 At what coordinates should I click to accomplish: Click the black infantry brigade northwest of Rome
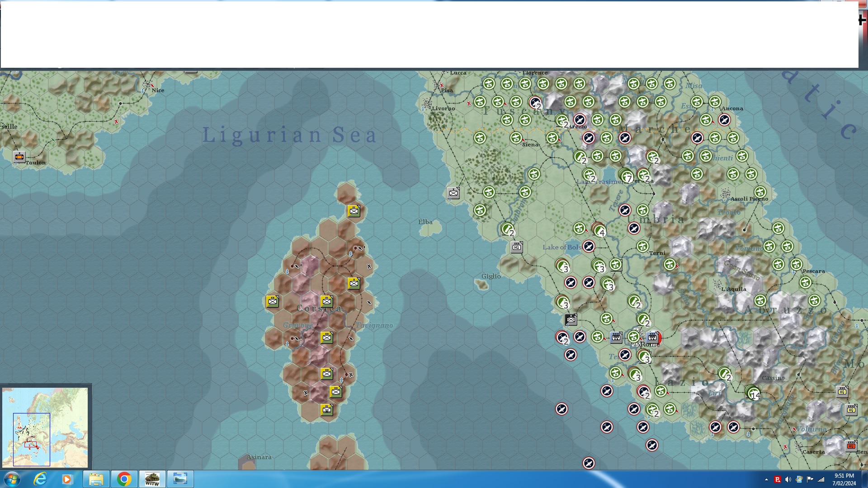coord(571,319)
